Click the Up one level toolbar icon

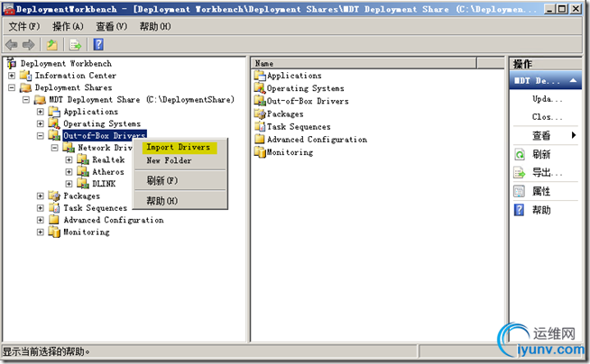(x=52, y=45)
